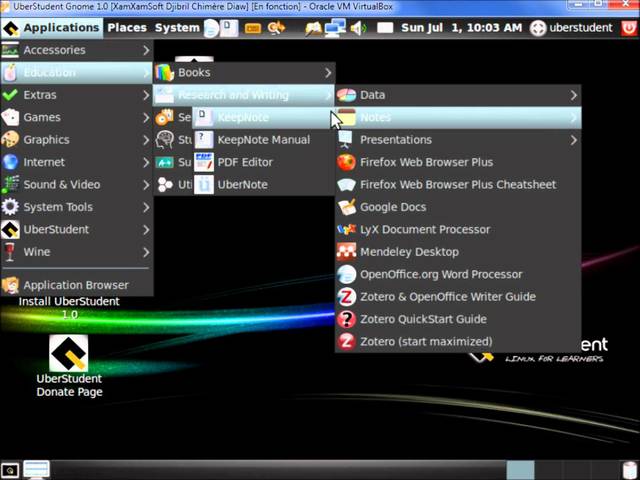Click the UberNote icon
The height and width of the screenshot is (480, 640).
tap(204, 184)
